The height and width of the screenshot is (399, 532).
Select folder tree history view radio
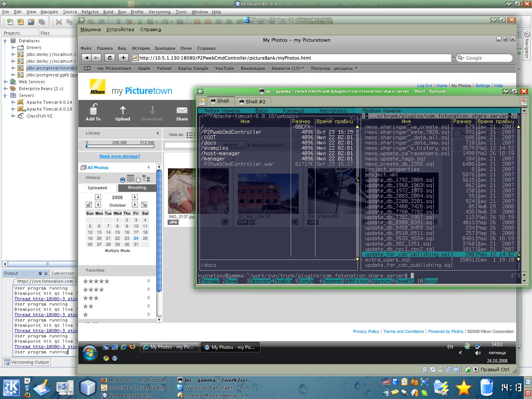point(138,180)
